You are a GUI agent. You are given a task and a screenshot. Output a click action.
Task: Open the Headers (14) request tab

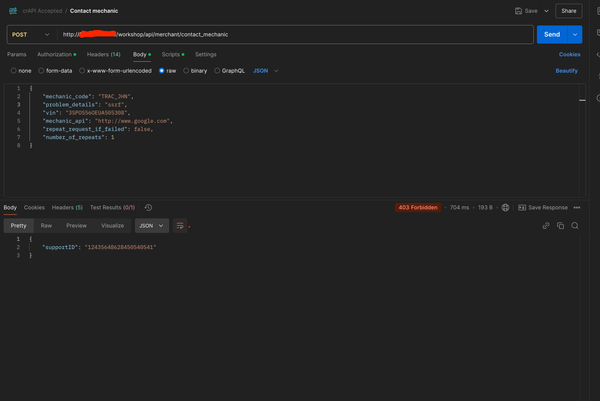[x=104, y=54]
